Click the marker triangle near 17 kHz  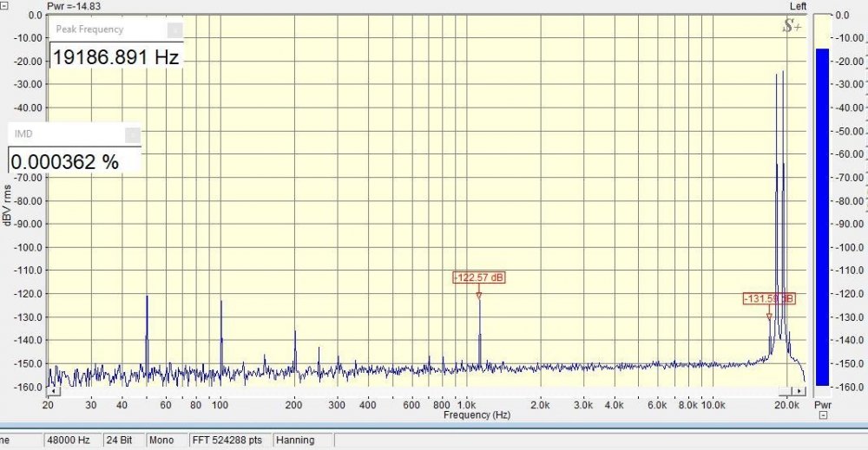[769, 316]
